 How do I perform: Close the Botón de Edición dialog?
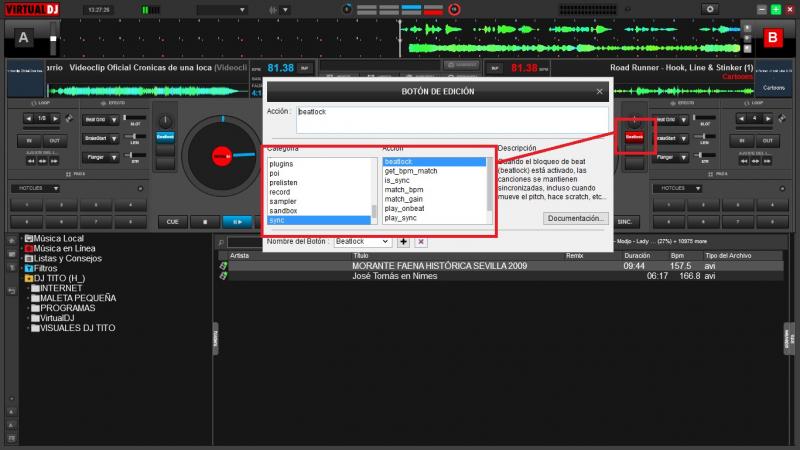point(599,91)
